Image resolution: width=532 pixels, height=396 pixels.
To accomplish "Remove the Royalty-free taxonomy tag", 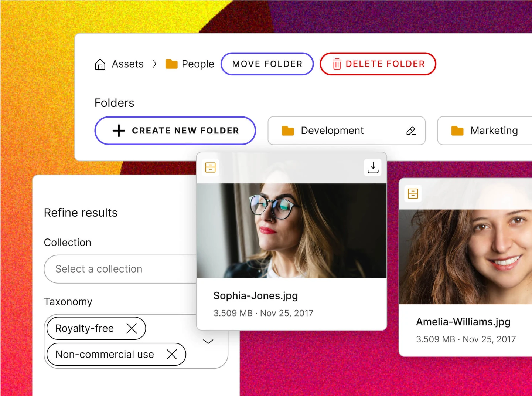I will 132,328.
